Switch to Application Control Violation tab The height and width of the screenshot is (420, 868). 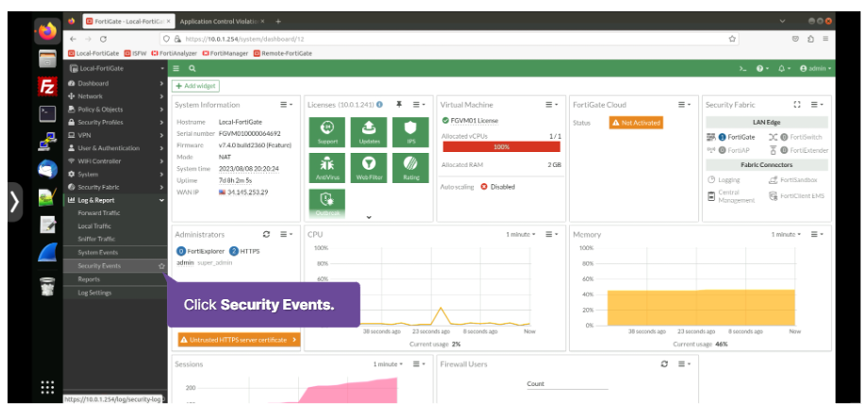[x=222, y=22]
